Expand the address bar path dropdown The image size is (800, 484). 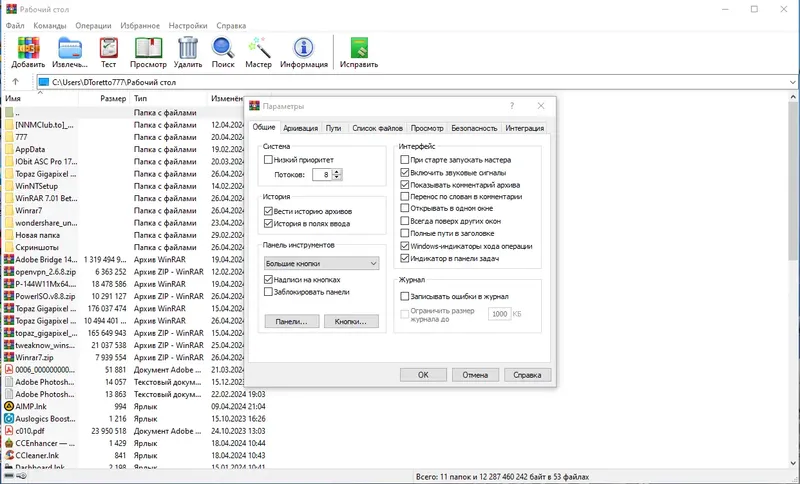tap(792, 82)
